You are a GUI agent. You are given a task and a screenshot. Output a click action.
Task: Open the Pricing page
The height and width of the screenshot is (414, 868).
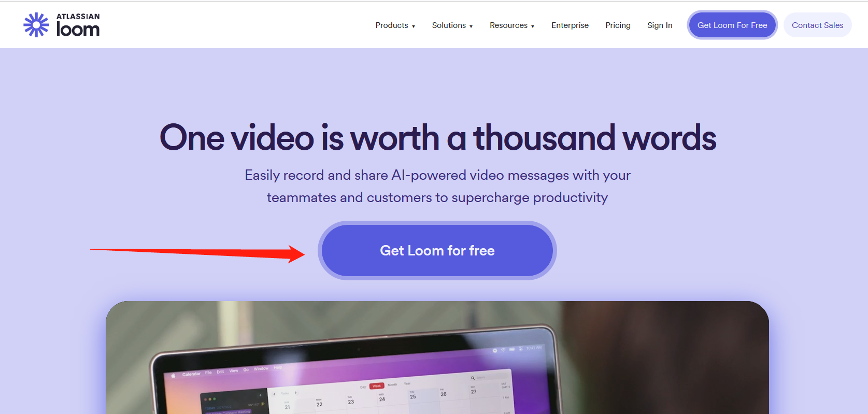[618, 25]
